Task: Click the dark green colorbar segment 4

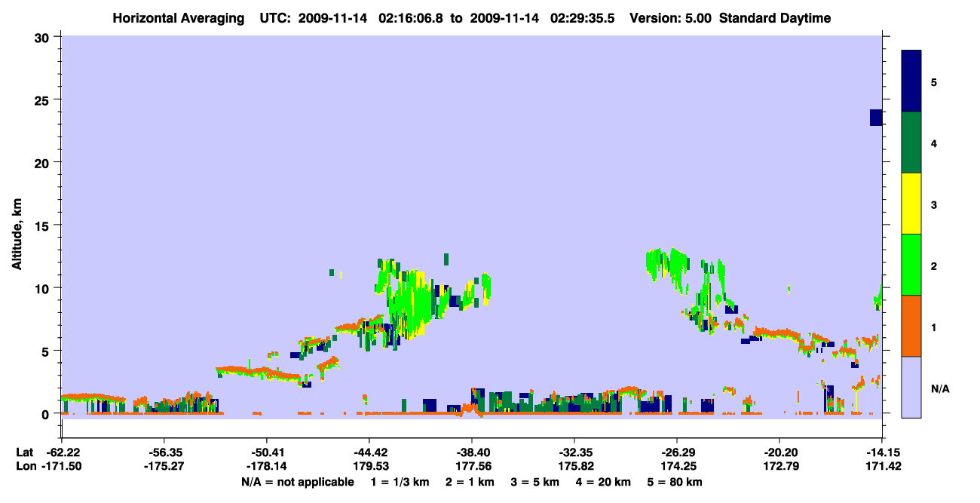Action: click(x=911, y=143)
